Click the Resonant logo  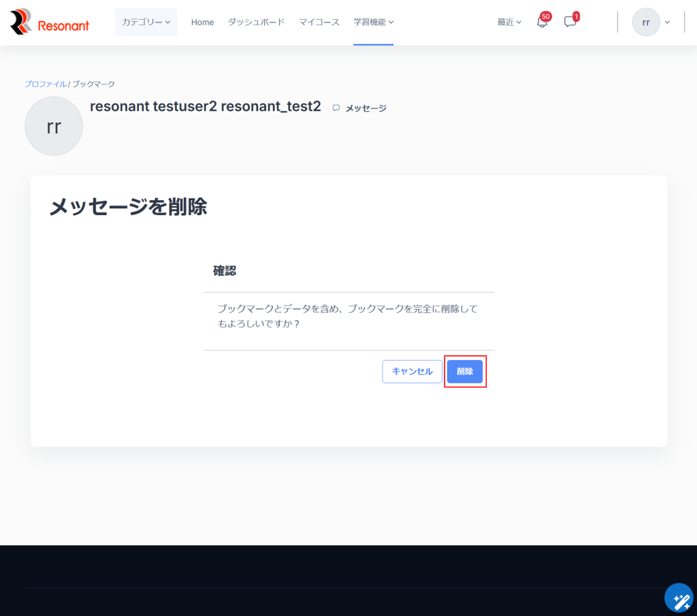point(50,22)
